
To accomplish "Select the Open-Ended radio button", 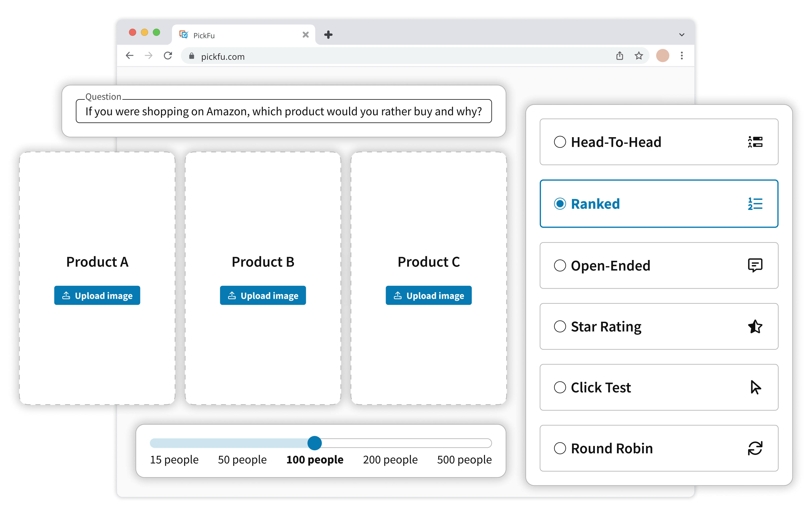I will [560, 265].
